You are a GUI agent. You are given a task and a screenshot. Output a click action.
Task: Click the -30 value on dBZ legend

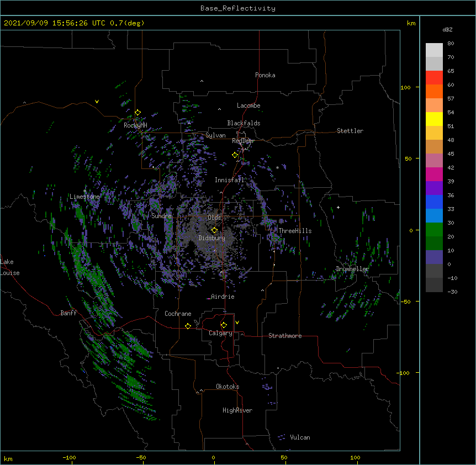[452, 292]
